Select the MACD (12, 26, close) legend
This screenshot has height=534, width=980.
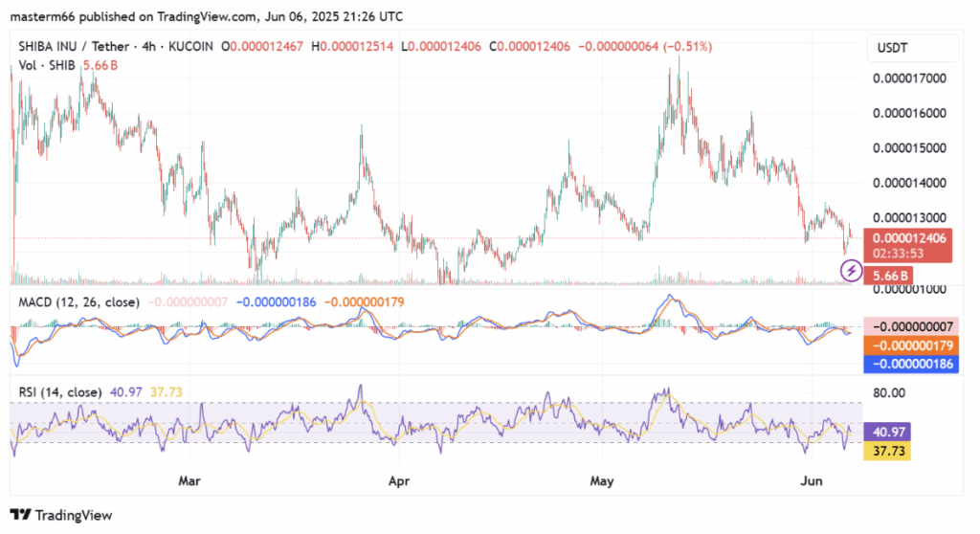(x=78, y=302)
